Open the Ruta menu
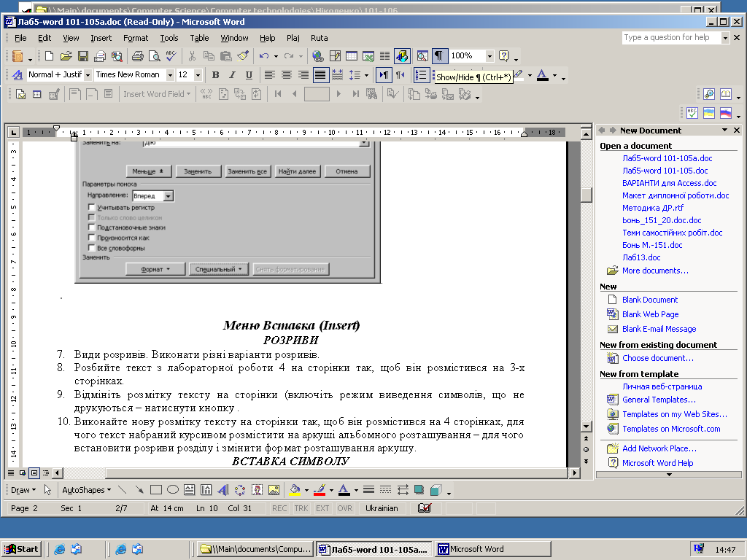The image size is (747, 560). 320,38
